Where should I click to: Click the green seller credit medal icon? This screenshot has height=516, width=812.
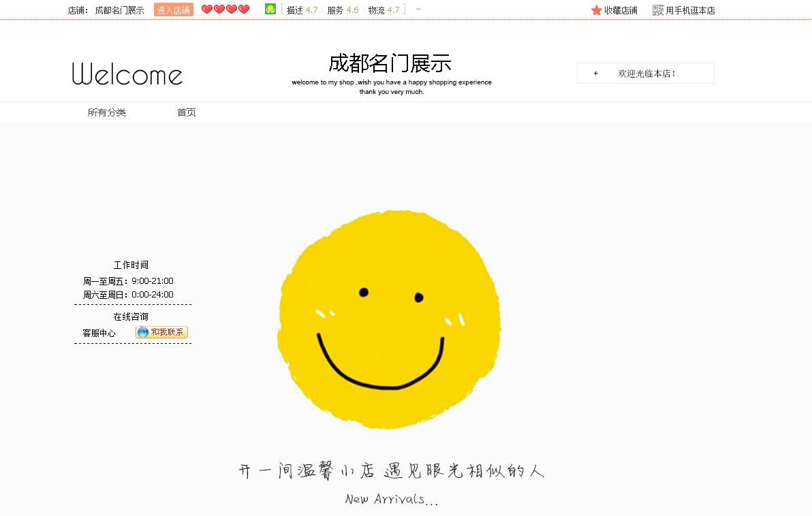[x=270, y=9]
